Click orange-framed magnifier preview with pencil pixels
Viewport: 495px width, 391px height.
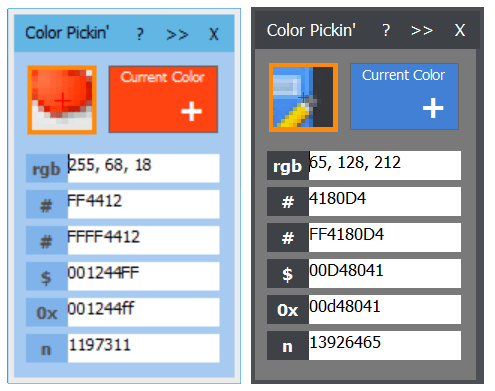(x=303, y=97)
